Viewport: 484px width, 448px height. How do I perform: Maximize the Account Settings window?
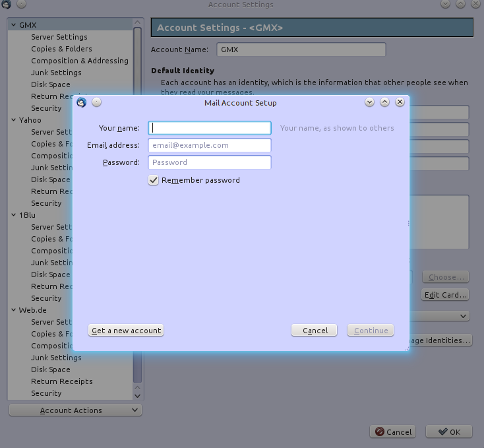[x=460, y=4]
